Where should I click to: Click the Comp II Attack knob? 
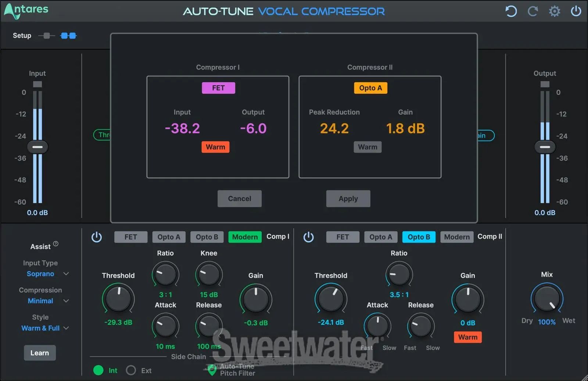click(x=377, y=326)
